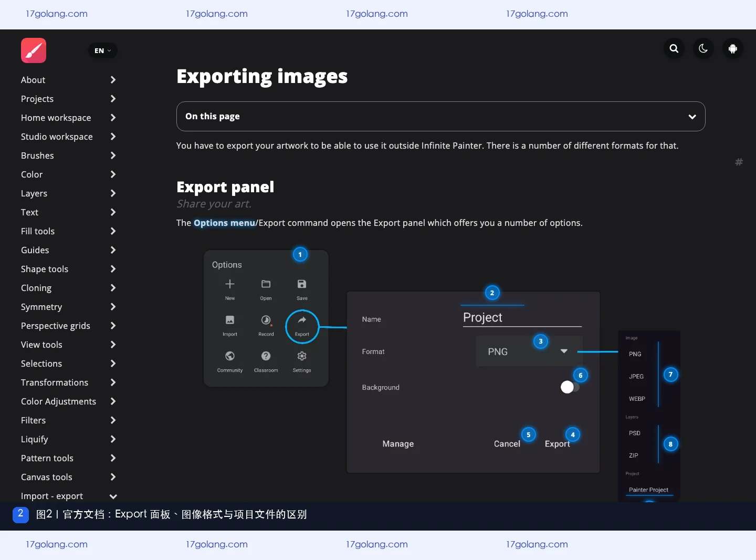Image resolution: width=756 pixels, height=560 pixels.
Task: Click the Infinite Painter brush logo
Action: (x=34, y=50)
